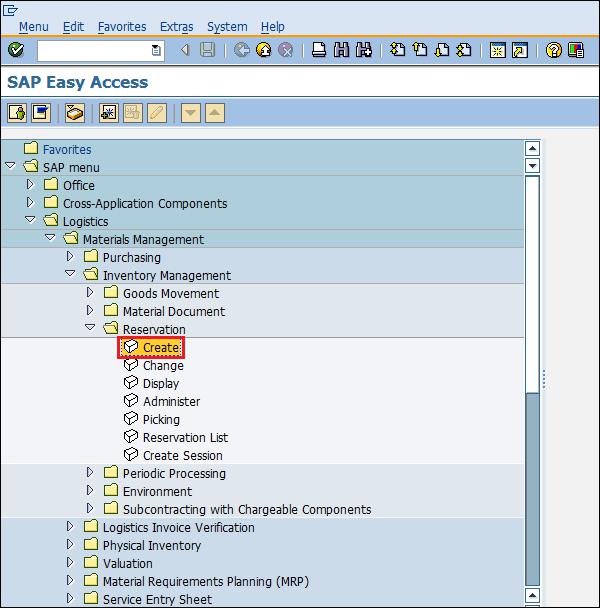Click the tree scrollbar down arrow at top
The width and height of the screenshot is (600, 608).
[533, 166]
